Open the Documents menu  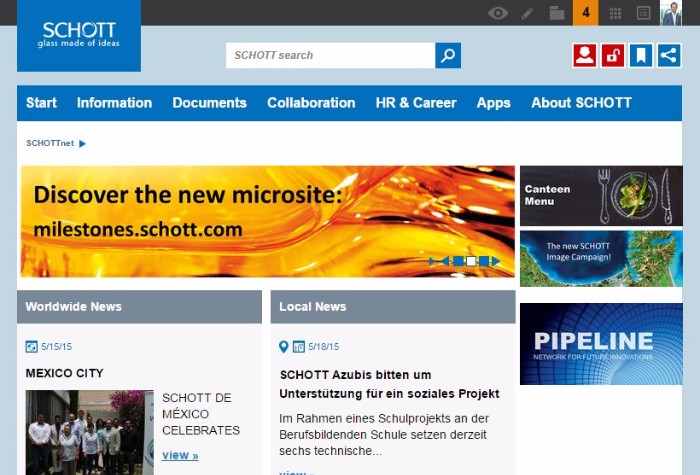(x=209, y=103)
